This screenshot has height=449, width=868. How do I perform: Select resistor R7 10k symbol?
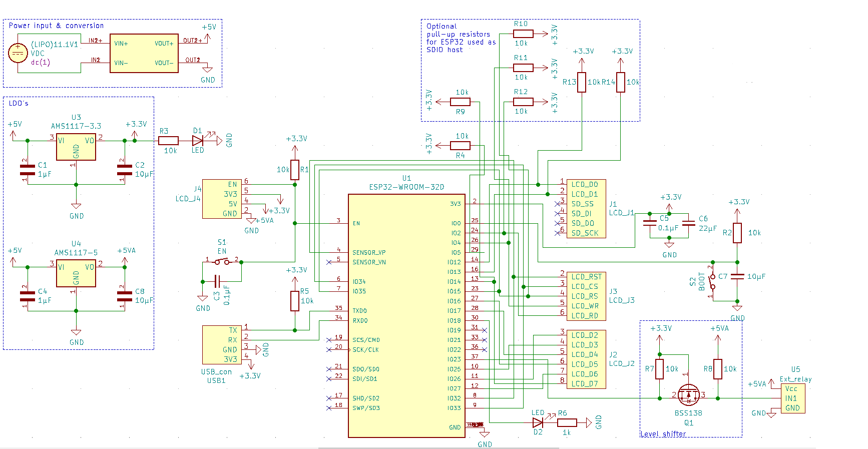click(x=660, y=369)
